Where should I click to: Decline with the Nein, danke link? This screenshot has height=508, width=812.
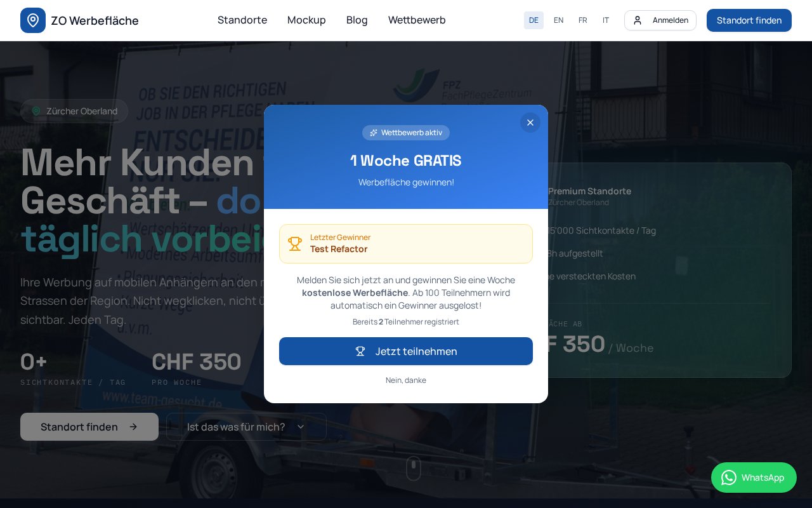pos(406,380)
